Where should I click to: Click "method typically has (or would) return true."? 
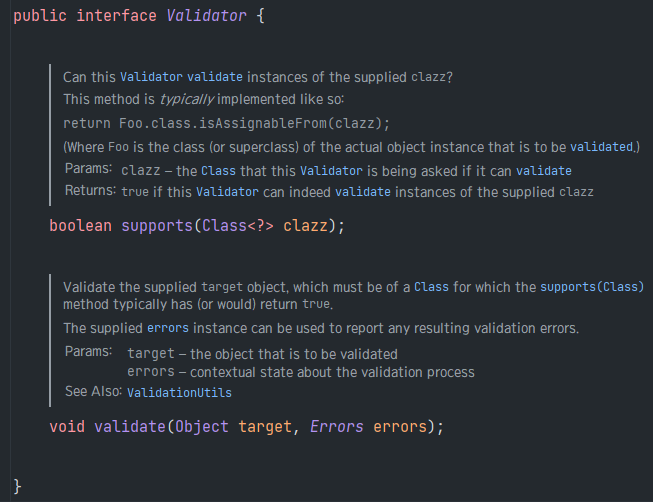(x=198, y=305)
